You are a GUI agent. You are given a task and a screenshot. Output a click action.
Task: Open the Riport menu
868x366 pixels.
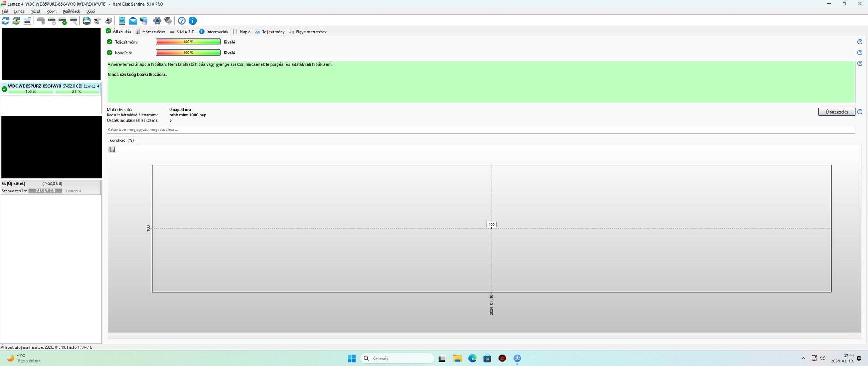51,11
